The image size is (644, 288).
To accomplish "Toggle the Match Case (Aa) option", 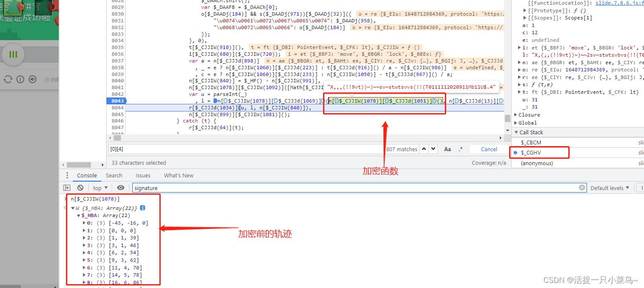I will [x=447, y=149].
